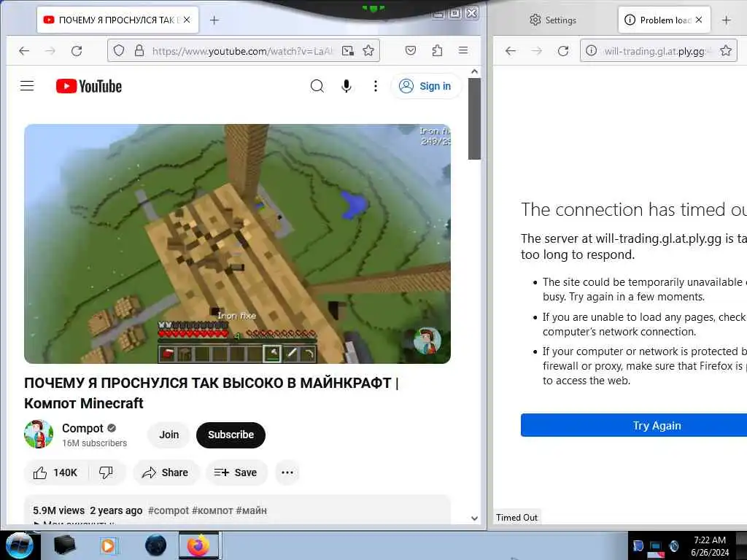747x560 pixels.
Task: Play the Minecraft video thumbnail
Action: 237,244
